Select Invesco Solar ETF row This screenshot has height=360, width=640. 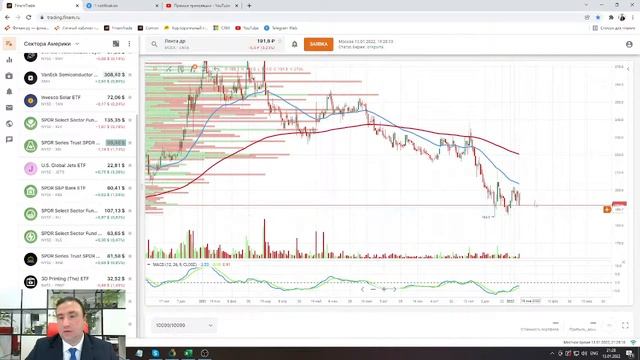coord(78,100)
